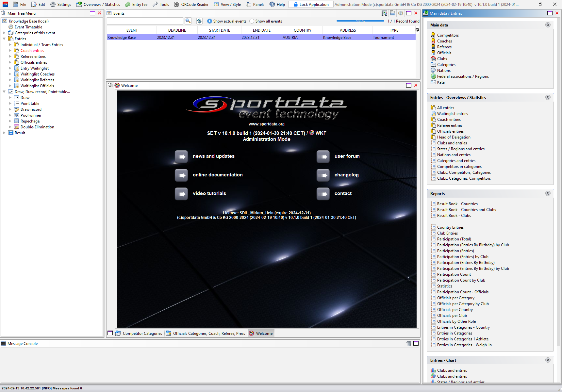
Task: Click the tab list icon at bottom-left of Welcome
Action: pyautogui.click(x=110, y=333)
